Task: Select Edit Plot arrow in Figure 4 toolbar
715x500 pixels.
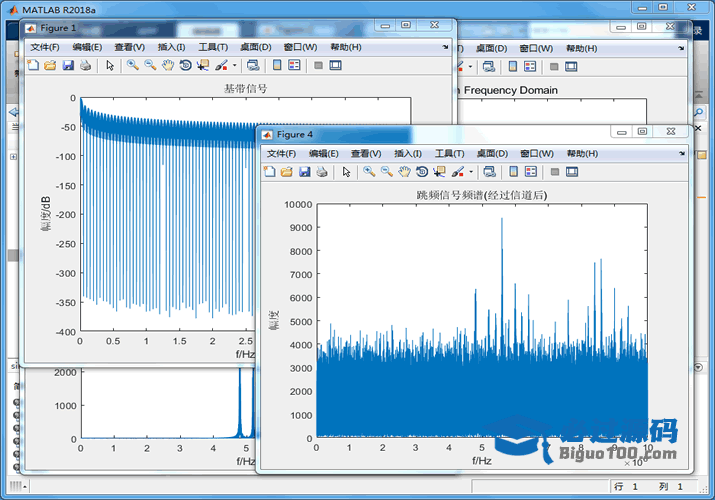Action: 347,172
